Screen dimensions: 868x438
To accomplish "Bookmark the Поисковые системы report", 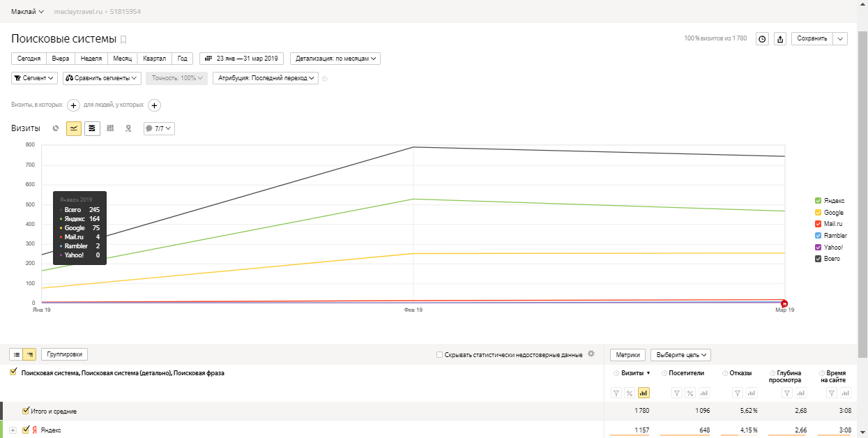I will coord(123,40).
